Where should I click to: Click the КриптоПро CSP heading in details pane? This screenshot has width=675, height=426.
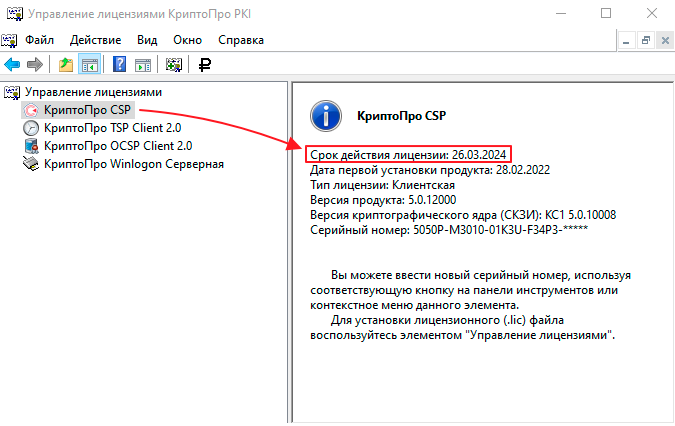pyautogui.click(x=402, y=116)
